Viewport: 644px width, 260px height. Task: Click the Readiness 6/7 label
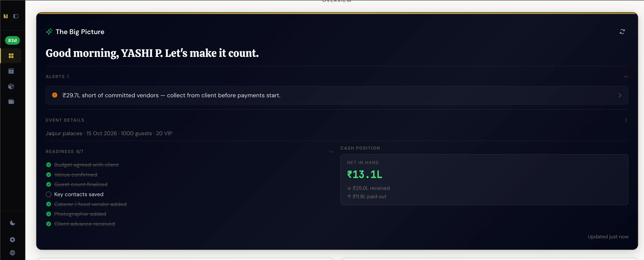[x=64, y=151]
